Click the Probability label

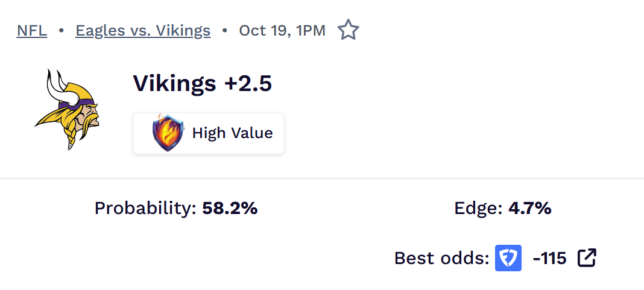pyautogui.click(x=145, y=209)
